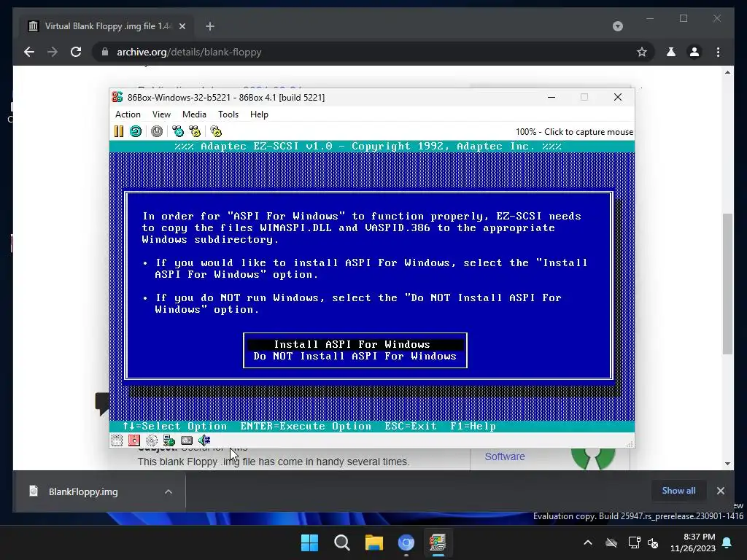Screen dimensions: 747x560
Task: Open 86Box Action menu
Action: [128, 114]
